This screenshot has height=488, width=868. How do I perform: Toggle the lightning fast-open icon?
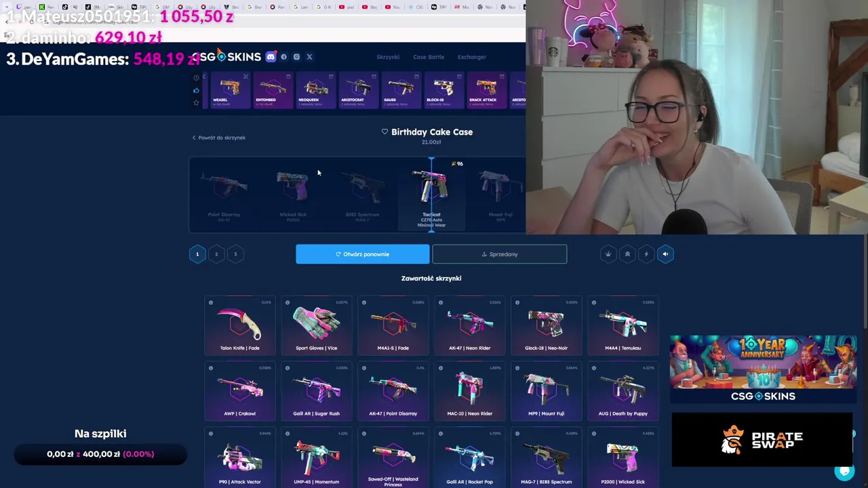pyautogui.click(x=646, y=254)
